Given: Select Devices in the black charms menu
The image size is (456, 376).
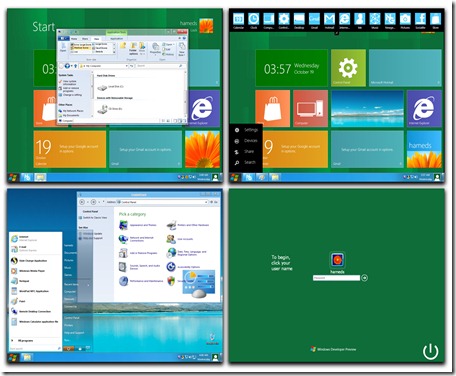Looking at the screenshot, I should click(246, 141).
